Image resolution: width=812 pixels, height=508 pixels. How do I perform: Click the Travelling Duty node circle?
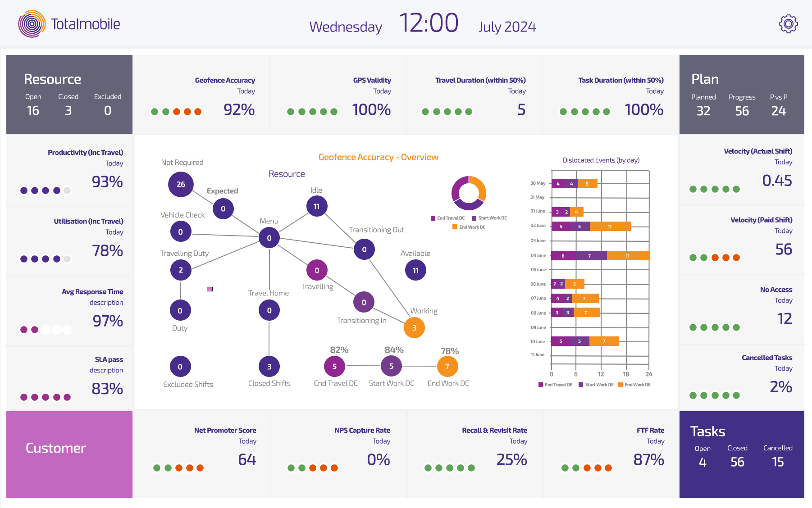(181, 270)
